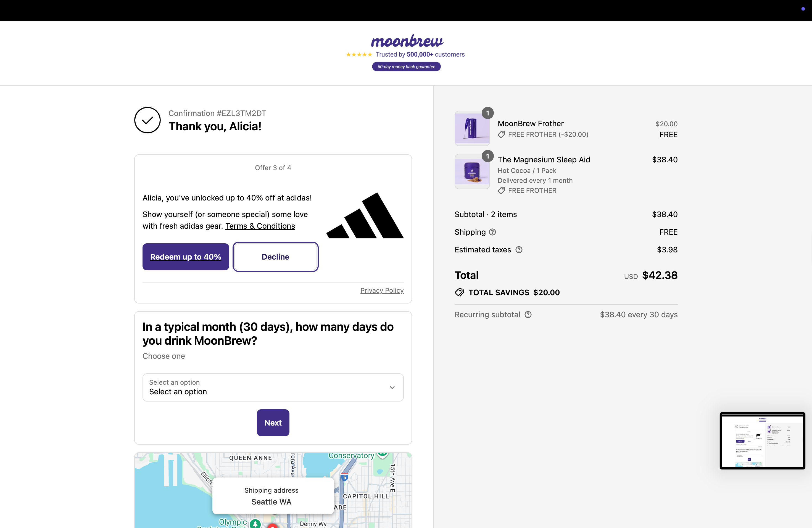Click the tag icon under Delivered every 1 month
The height and width of the screenshot is (528, 812).
[x=501, y=190]
